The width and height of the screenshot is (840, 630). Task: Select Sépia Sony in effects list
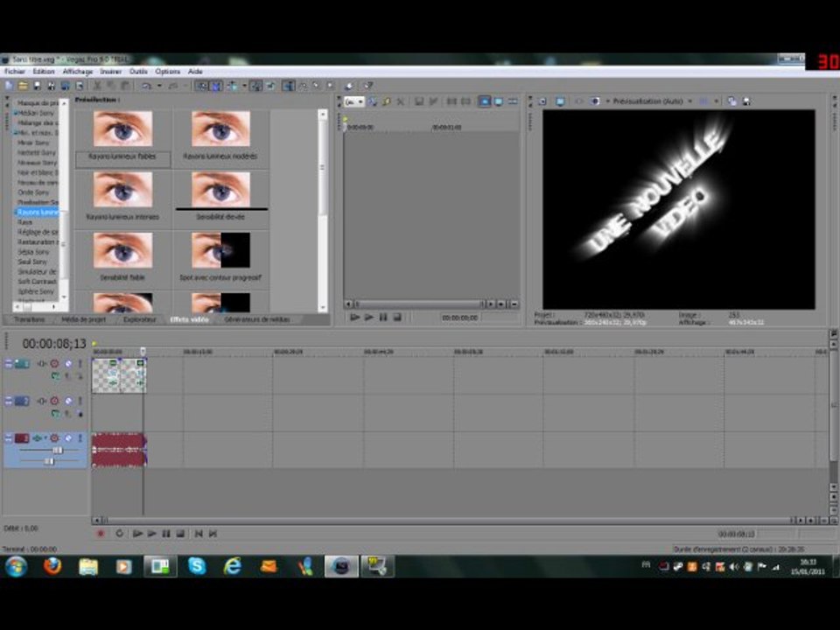[33, 252]
